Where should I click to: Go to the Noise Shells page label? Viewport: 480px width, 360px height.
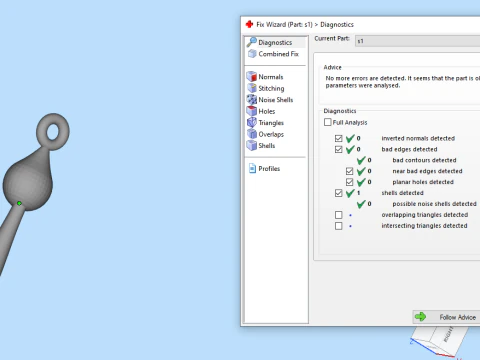tap(276, 100)
